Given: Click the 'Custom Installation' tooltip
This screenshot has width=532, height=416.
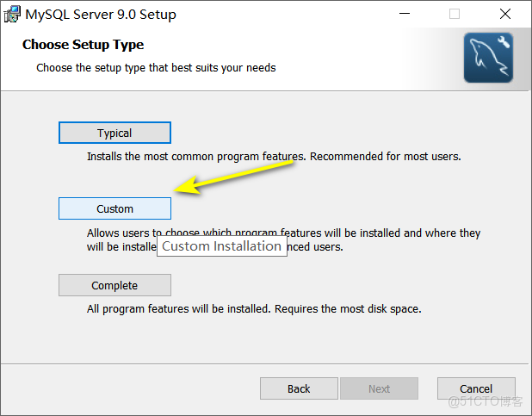Looking at the screenshot, I should 222,245.
